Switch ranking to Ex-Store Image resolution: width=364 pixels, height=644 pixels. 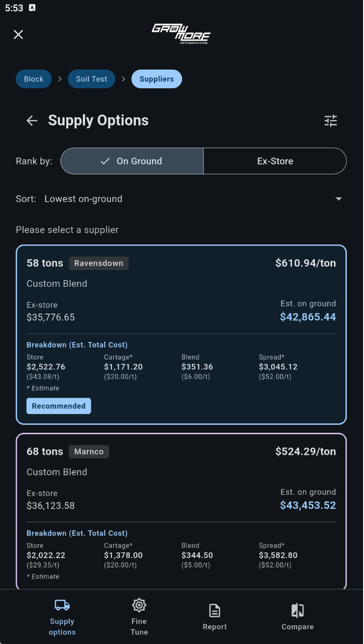point(275,161)
